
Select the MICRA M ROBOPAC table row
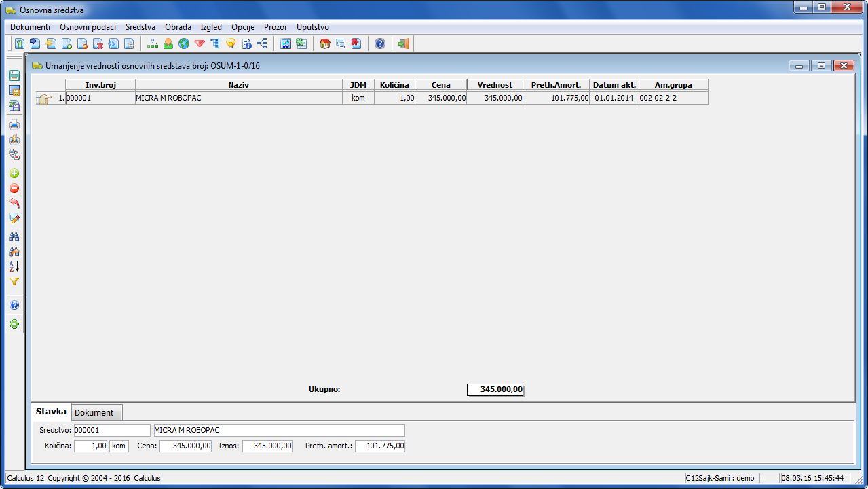(239, 98)
